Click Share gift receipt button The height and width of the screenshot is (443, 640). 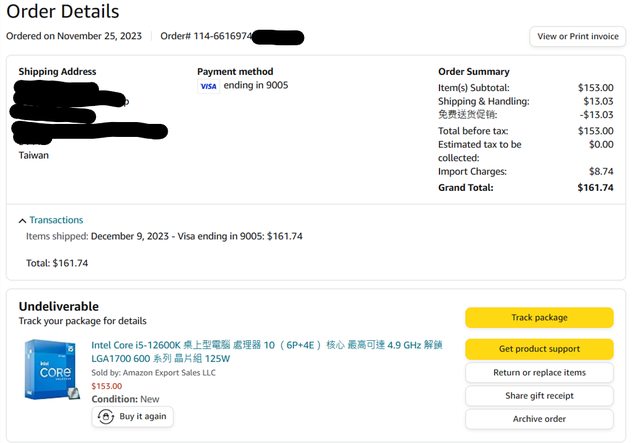tap(539, 396)
